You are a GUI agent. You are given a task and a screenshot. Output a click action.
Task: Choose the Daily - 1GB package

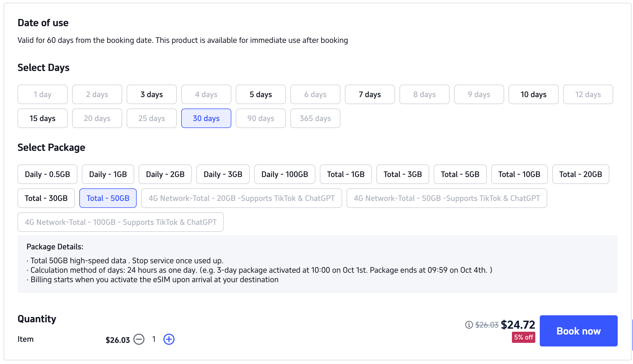pyautogui.click(x=108, y=174)
